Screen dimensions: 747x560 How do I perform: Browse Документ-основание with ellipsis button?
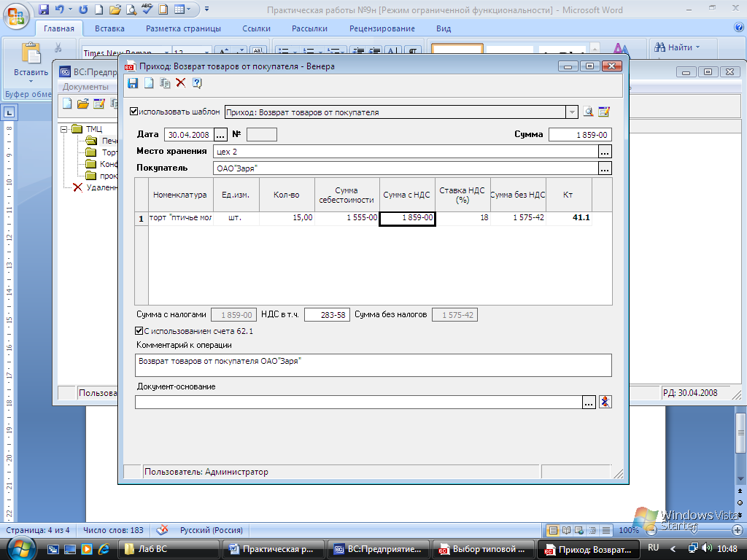point(589,402)
